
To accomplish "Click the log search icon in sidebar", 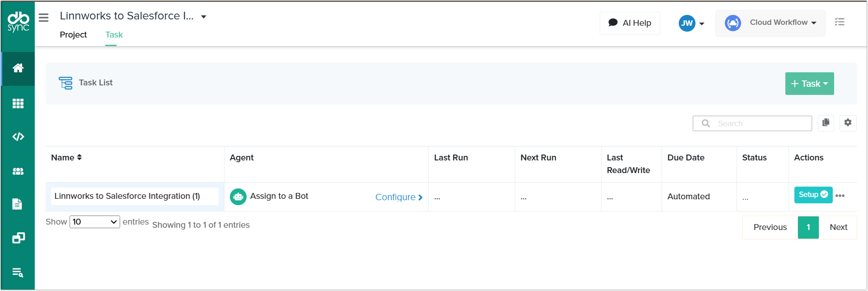I will (x=18, y=272).
